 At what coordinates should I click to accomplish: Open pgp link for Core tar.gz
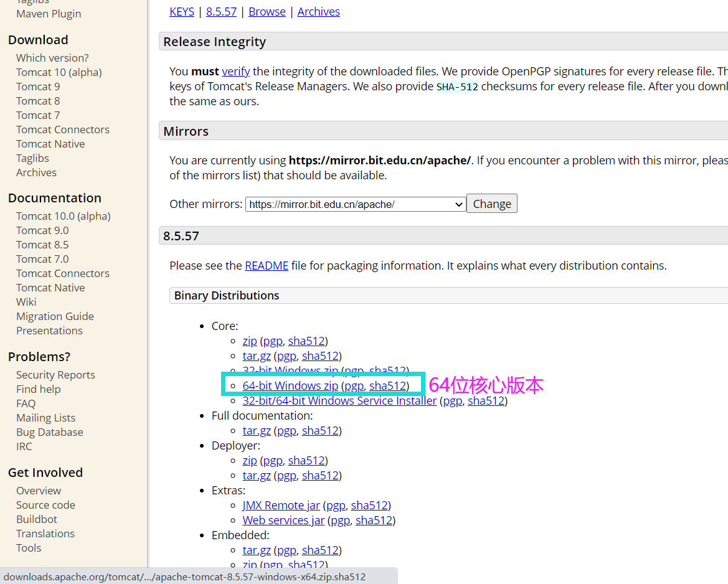click(287, 356)
